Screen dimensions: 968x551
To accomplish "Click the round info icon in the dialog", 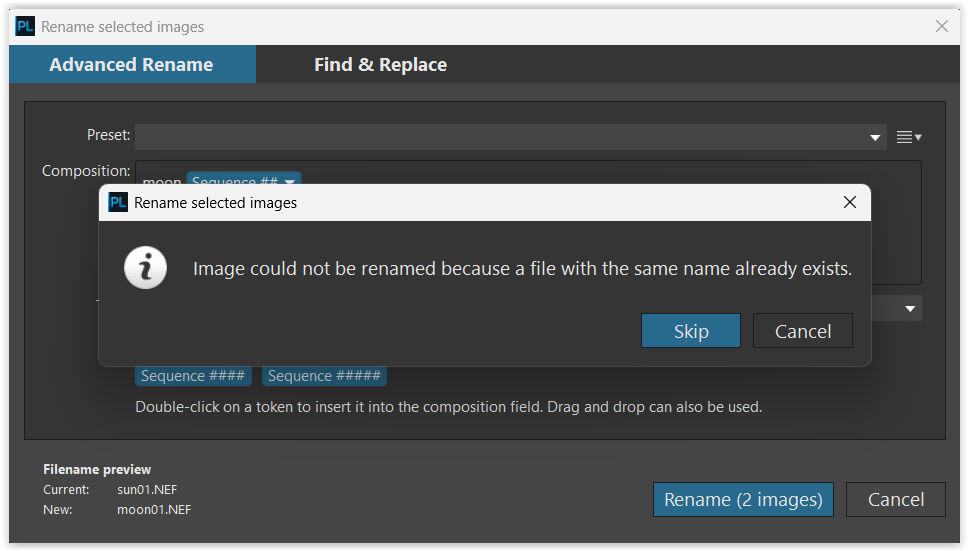I will (x=145, y=268).
